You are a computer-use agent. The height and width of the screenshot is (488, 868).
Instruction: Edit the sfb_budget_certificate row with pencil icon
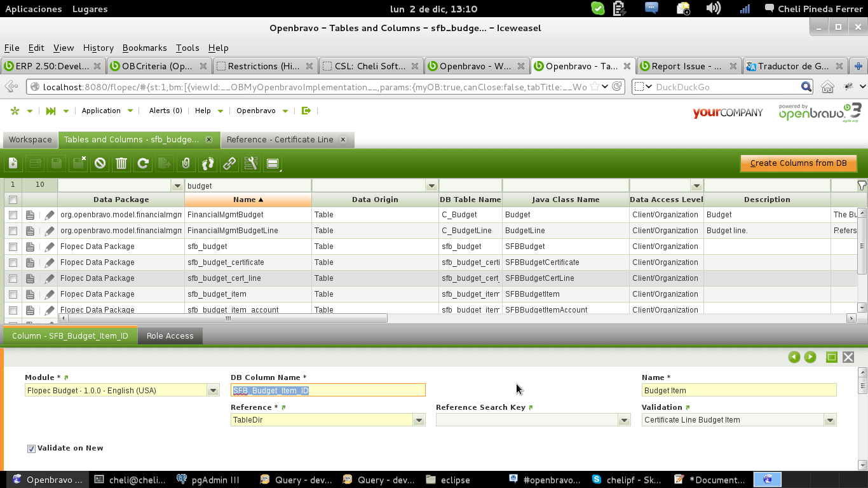tap(49, 262)
